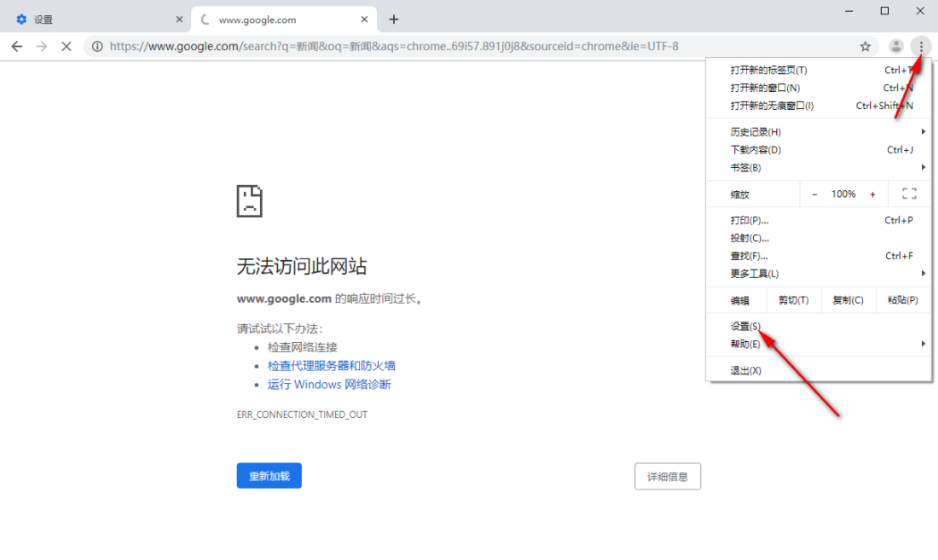
Task: Click ERR_CONNECTION_TIMED_OUT error code text
Action: [x=302, y=414]
